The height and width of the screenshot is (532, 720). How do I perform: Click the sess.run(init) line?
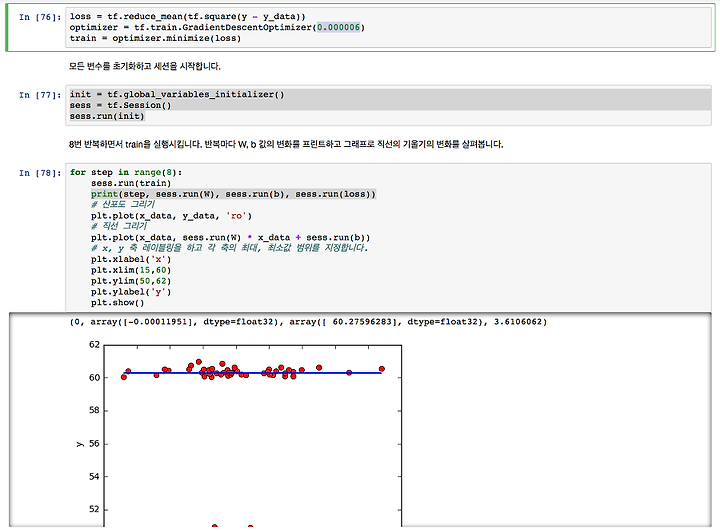[x=107, y=116]
